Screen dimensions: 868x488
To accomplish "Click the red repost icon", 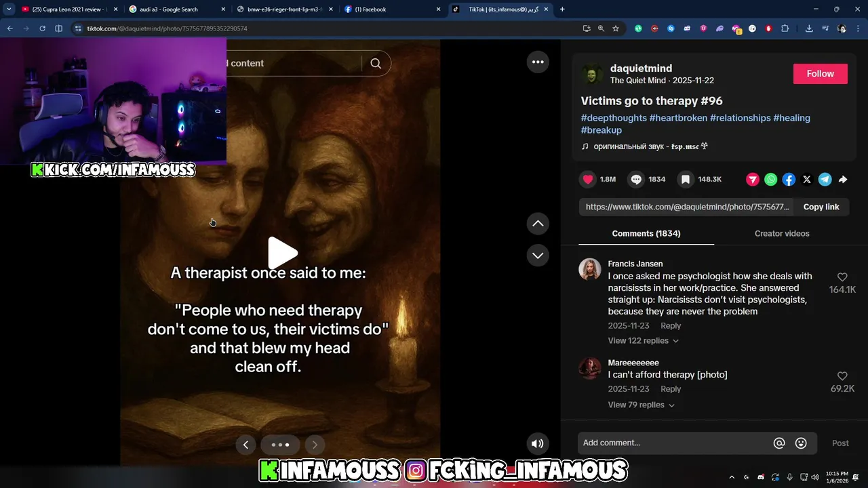I will click(x=753, y=180).
